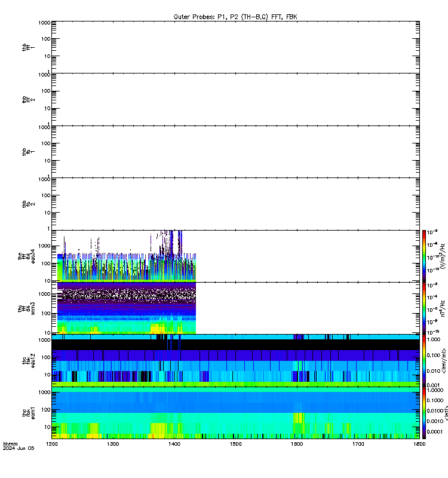Click the <|nT|> color bar
Image resolution: width=448 pixels, height=478 pixels.
click(x=424, y=413)
